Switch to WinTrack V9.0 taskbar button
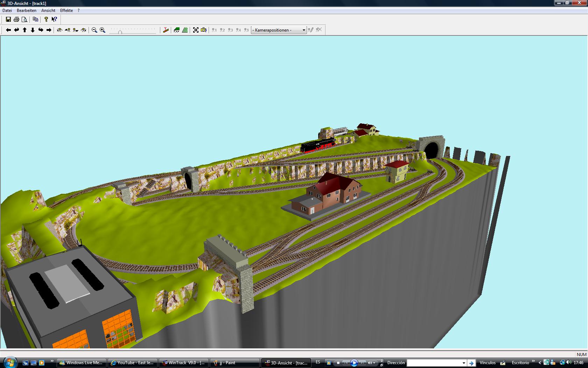This screenshot has width=588, height=368. click(184, 363)
